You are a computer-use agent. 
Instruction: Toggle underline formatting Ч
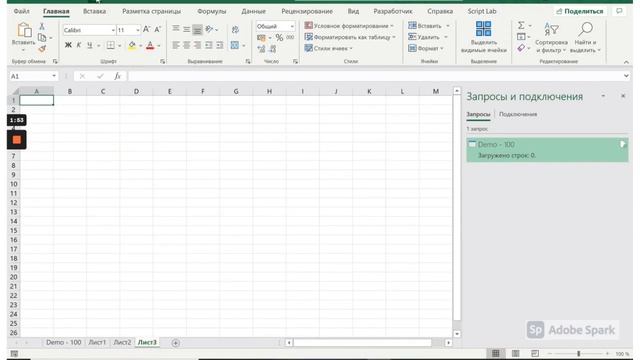(x=89, y=45)
